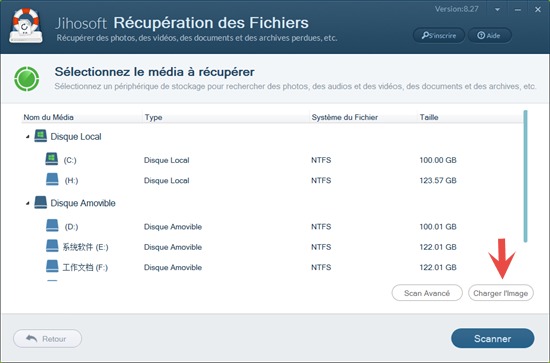Click Disque Local type in (H:) row
Viewport: 550px width, 363px height.
[x=167, y=181]
